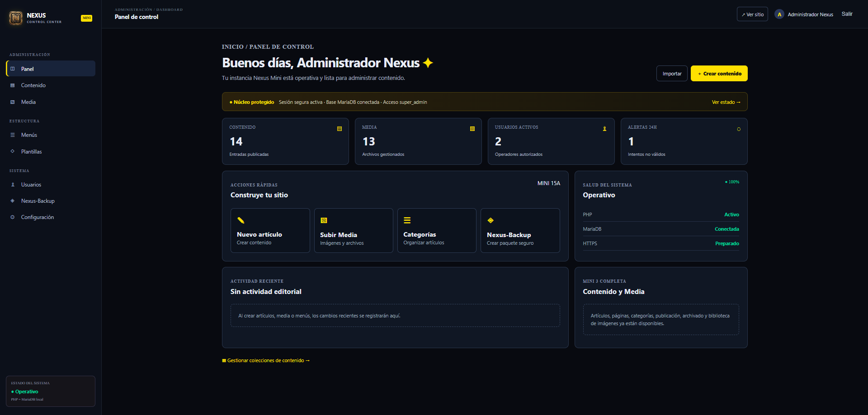The width and height of the screenshot is (868, 415).
Task: Click the Plantillas sidebar icon
Action: 13,151
